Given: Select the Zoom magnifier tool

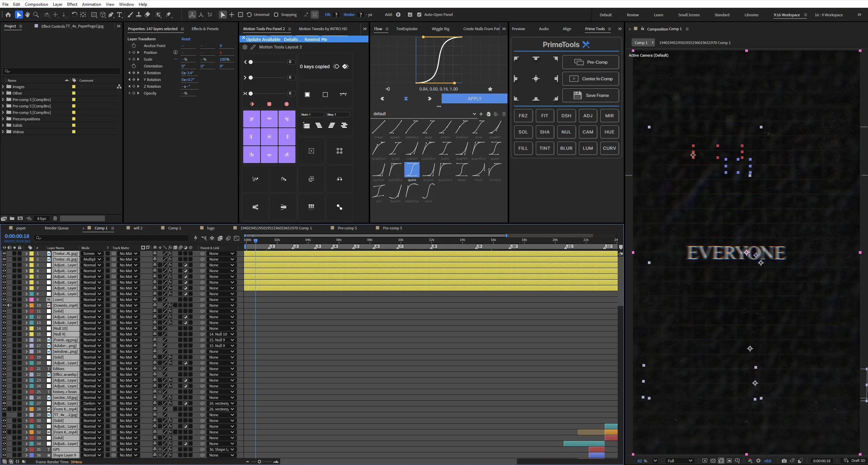Looking at the screenshot, I should [36, 15].
